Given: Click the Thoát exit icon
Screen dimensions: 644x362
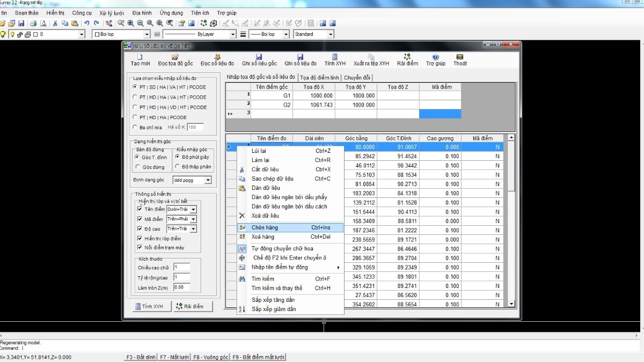Looking at the screenshot, I should tap(460, 57).
